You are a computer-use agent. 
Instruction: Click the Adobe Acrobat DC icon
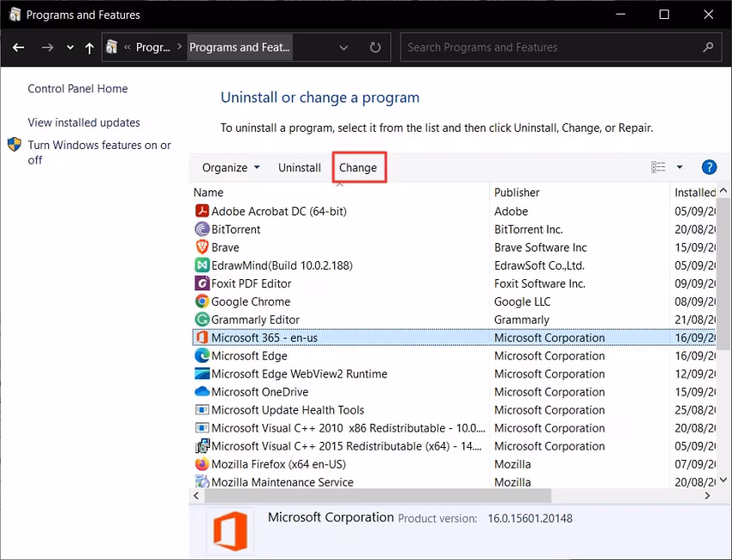tap(202, 211)
